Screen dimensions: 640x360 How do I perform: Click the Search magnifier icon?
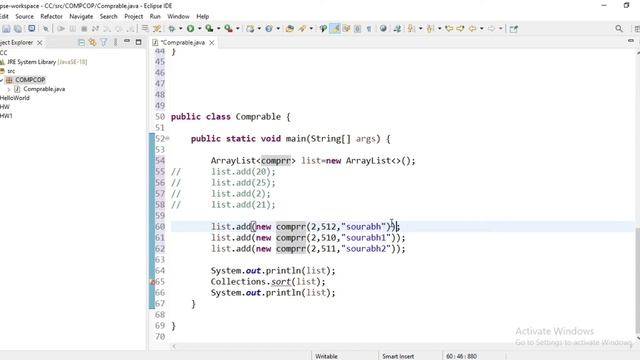[x=619, y=29]
